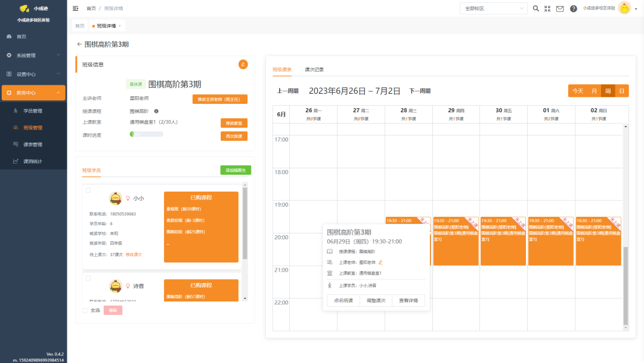Screen dimensions: 644x363
Task: Check the checkbox for student 诗音
Action: (88, 278)
